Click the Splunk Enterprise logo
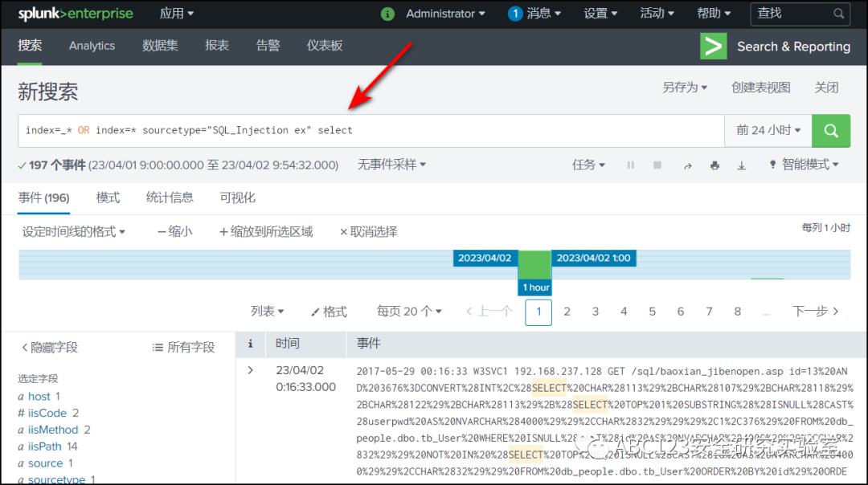Screen dimensions: 868x485 pyautogui.click(x=76, y=14)
